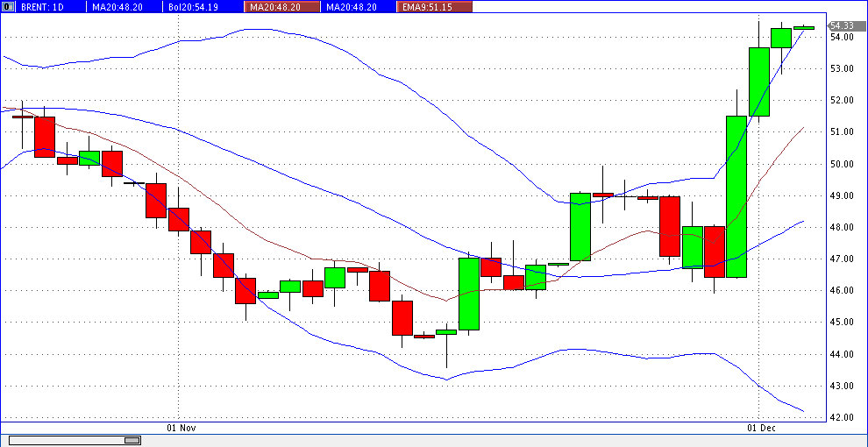Screen dimensions: 868x447
Task: Click the 50.00 price axis label
Action: [x=842, y=164]
